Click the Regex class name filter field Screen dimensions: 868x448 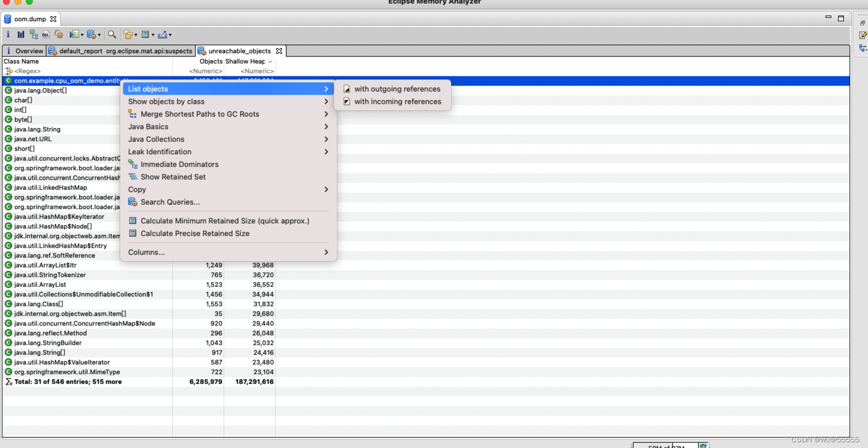point(87,71)
